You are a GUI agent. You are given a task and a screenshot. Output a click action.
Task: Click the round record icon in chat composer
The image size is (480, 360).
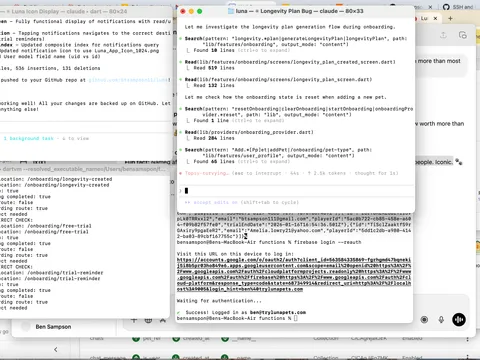424,320
